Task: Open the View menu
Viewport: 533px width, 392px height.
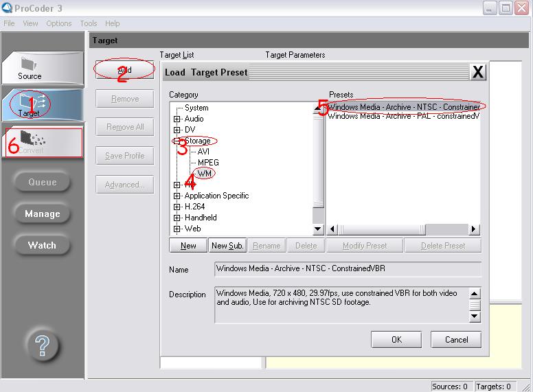Action: [31, 23]
